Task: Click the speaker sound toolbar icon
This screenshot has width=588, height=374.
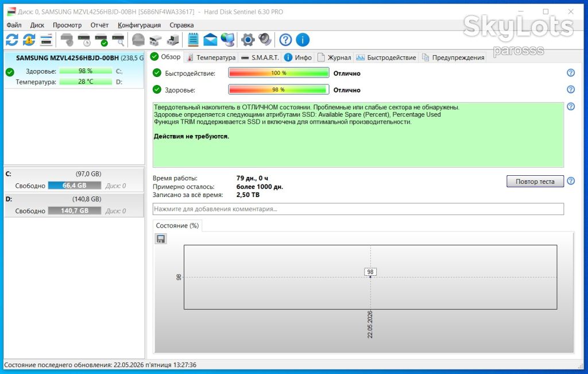Action: point(265,40)
